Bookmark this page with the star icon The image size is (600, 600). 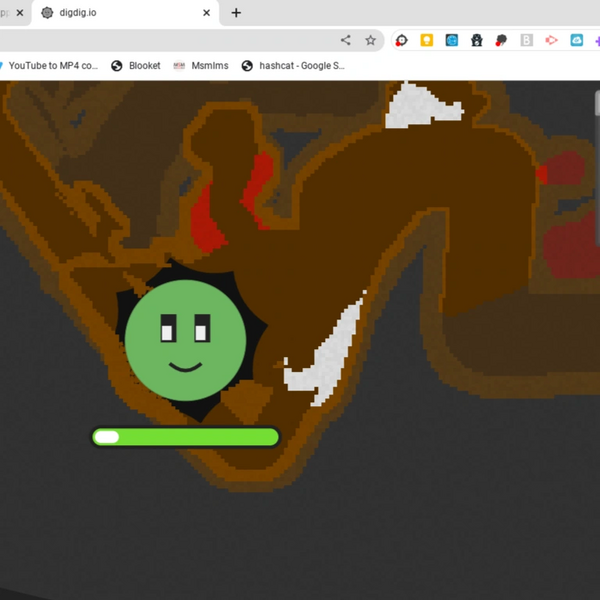coord(370,41)
